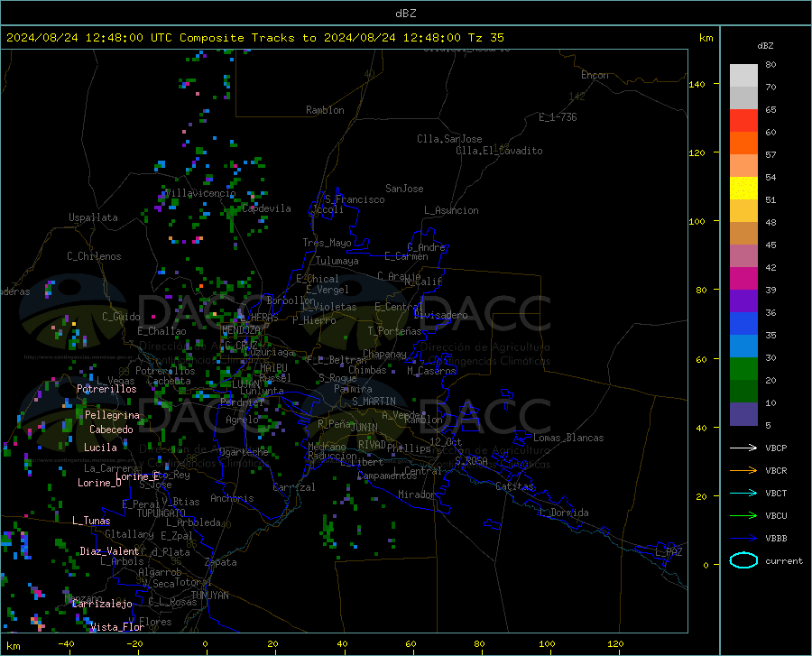Click the MENDOZA city label

241,330
